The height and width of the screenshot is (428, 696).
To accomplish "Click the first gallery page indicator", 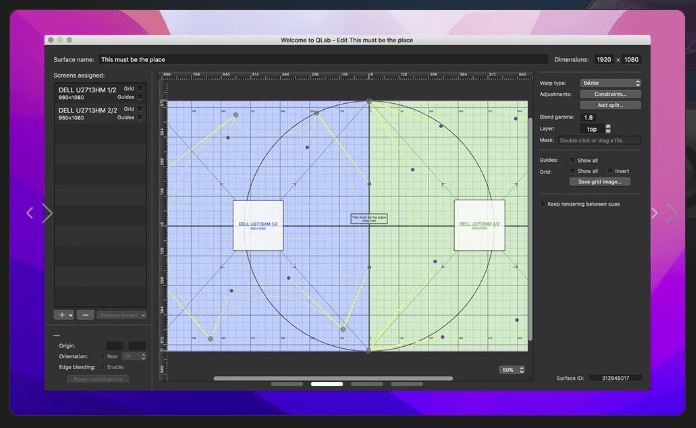I will click(287, 384).
